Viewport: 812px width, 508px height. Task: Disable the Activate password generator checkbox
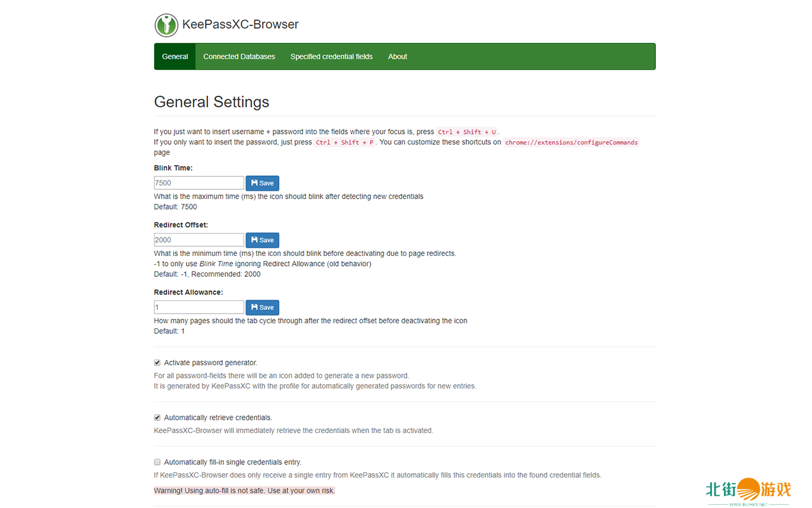tap(157, 363)
